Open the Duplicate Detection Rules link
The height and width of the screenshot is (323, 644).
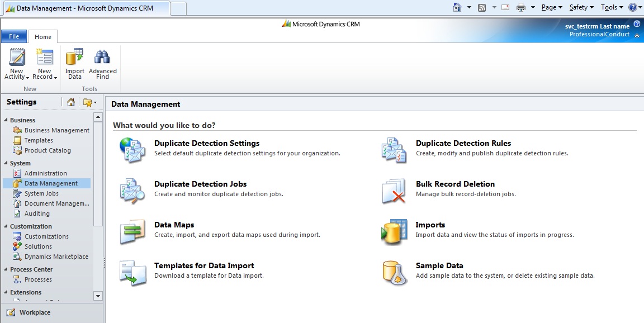click(x=463, y=143)
